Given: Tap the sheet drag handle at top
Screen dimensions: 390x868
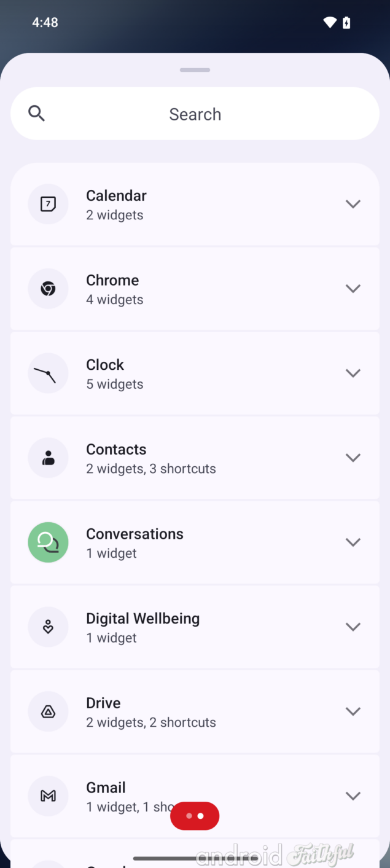Looking at the screenshot, I should pyautogui.click(x=195, y=70).
